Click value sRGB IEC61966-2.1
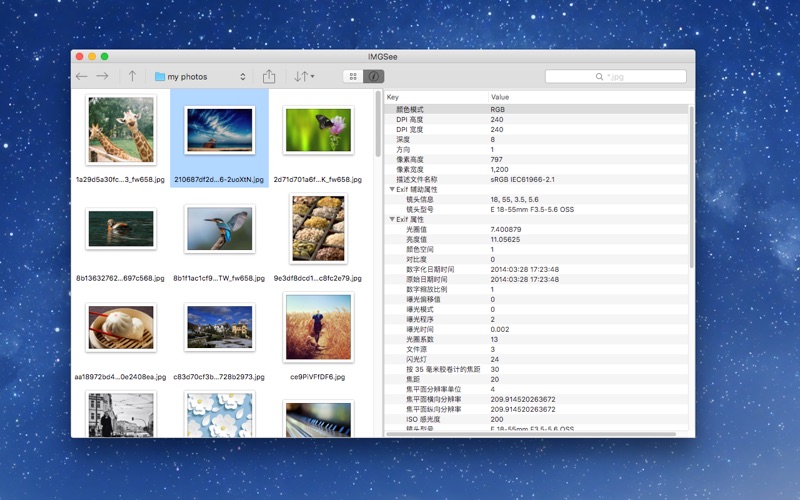800x500 pixels. 522,180
